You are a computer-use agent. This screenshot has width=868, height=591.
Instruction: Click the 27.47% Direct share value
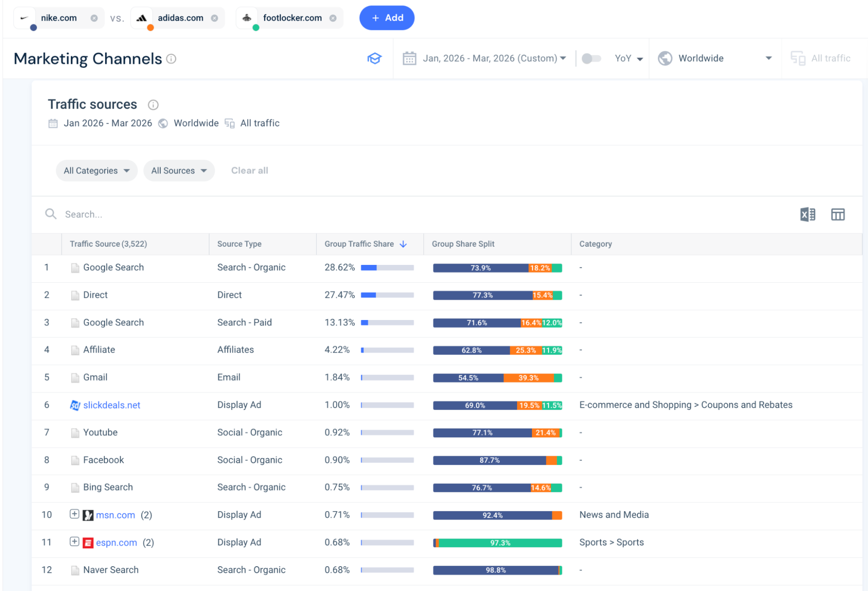pyautogui.click(x=340, y=295)
